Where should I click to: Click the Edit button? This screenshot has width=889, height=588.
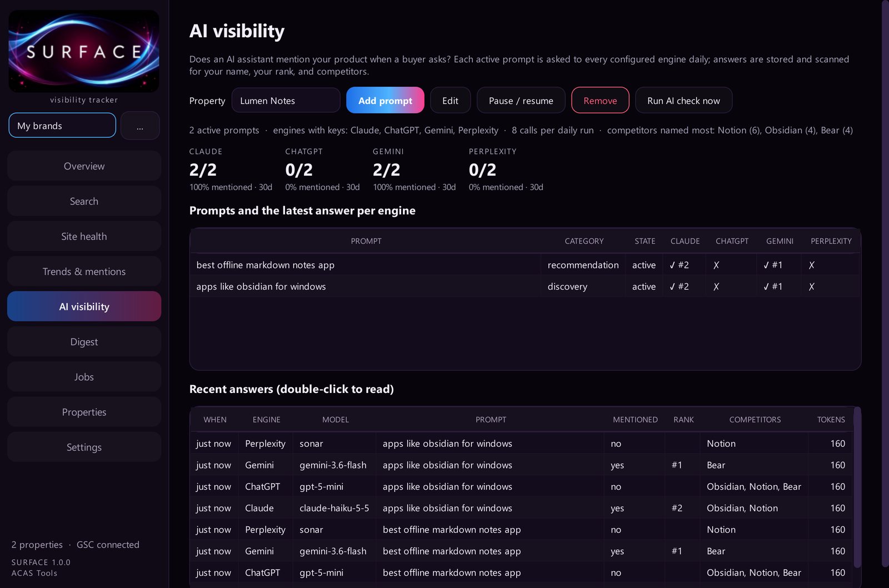coord(450,101)
